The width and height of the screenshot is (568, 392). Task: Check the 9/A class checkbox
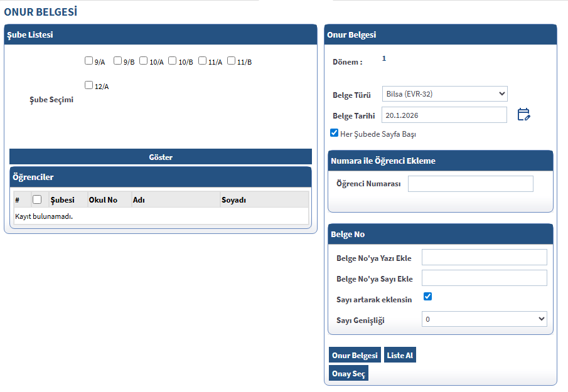coord(88,61)
